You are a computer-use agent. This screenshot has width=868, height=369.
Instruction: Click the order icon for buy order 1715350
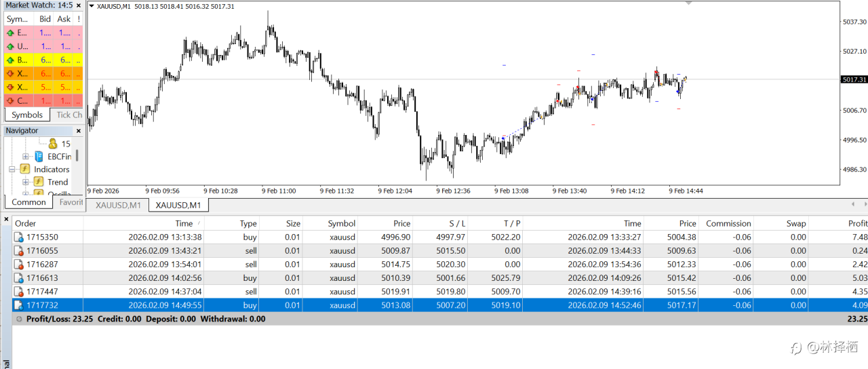pyautogui.click(x=19, y=237)
